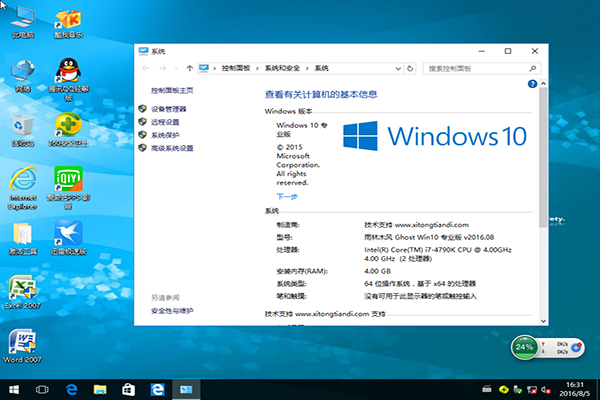Click the blue help question mark icon

click(x=532, y=84)
